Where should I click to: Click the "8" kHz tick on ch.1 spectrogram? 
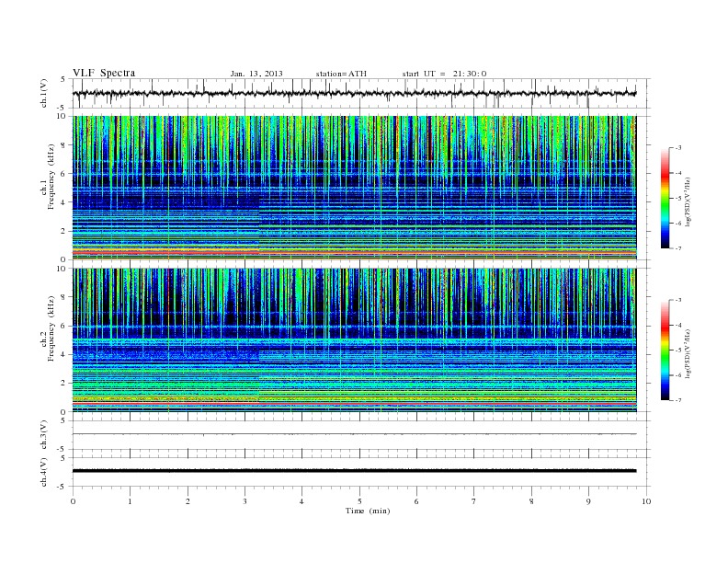(63, 145)
